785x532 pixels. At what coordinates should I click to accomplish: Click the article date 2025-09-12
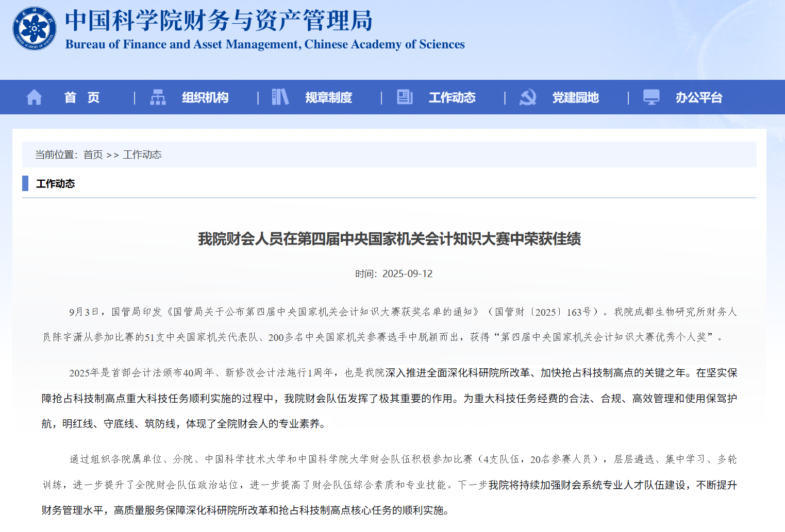coord(407,274)
